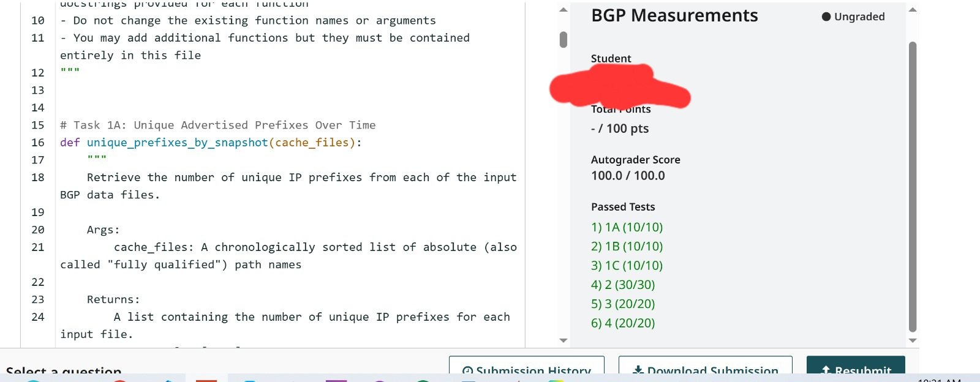Open passed test 1A (10/10)
This screenshot has width=980, height=382.
coord(627,227)
